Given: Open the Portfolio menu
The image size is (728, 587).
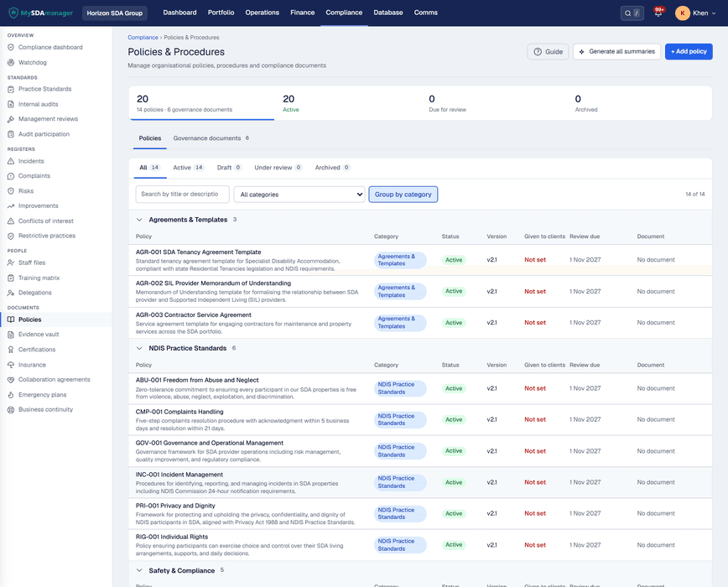Looking at the screenshot, I should pyautogui.click(x=221, y=13).
